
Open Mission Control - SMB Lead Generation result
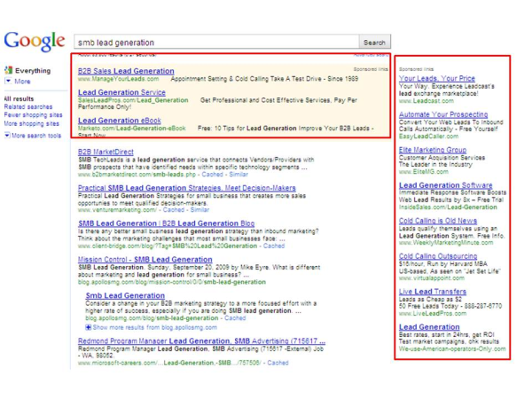(x=145, y=260)
